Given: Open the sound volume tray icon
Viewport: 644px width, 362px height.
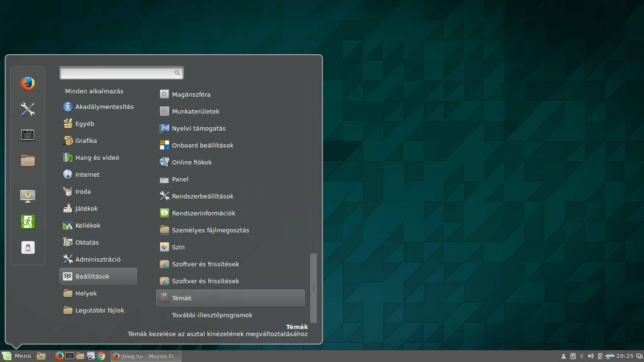Looking at the screenshot, I should tap(591, 356).
